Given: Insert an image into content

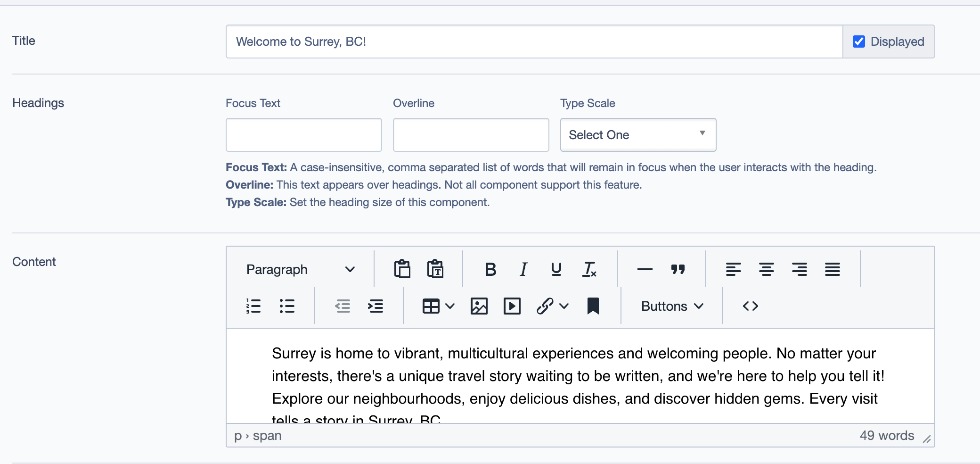Looking at the screenshot, I should (479, 306).
